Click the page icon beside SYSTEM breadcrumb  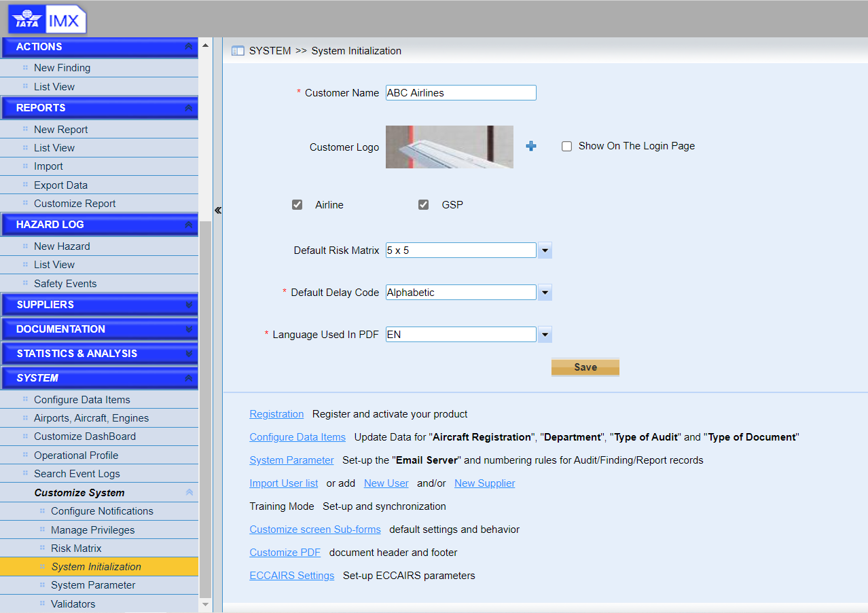point(238,51)
